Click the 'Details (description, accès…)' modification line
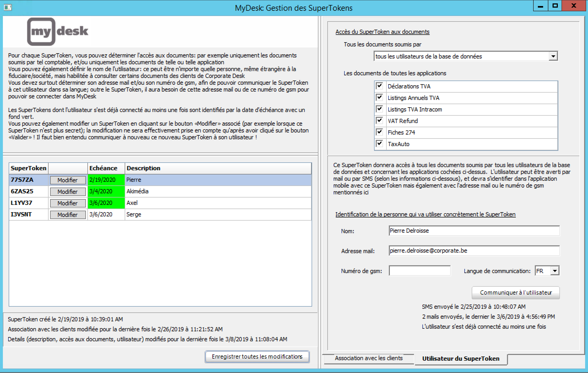 [x=148, y=339]
